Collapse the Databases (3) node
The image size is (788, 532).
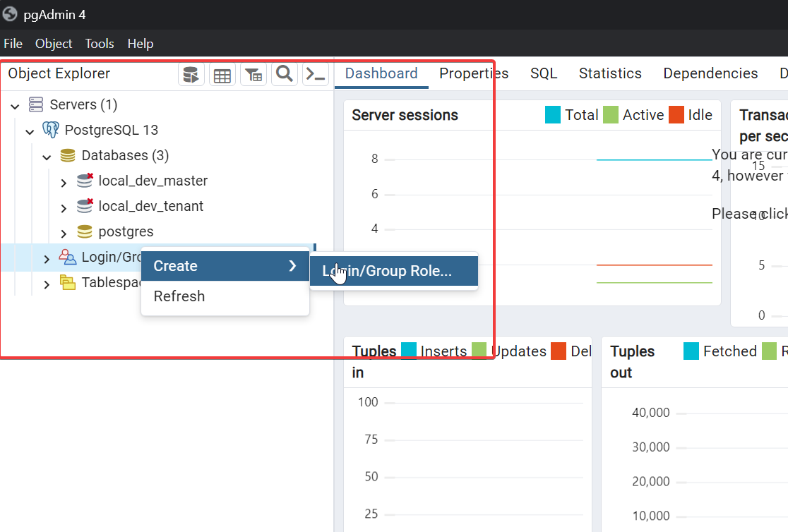coord(47,157)
